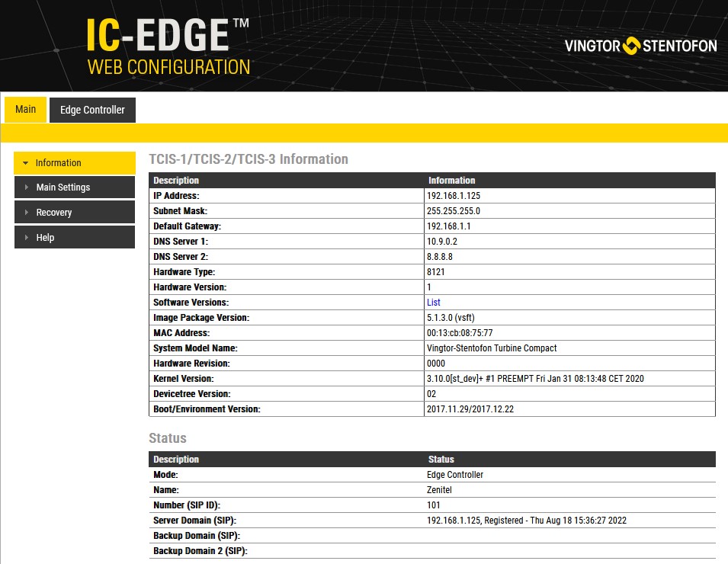Click the IC-EDGE Web Configuration logo
The height and width of the screenshot is (564, 728).
[x=168, y=46]
